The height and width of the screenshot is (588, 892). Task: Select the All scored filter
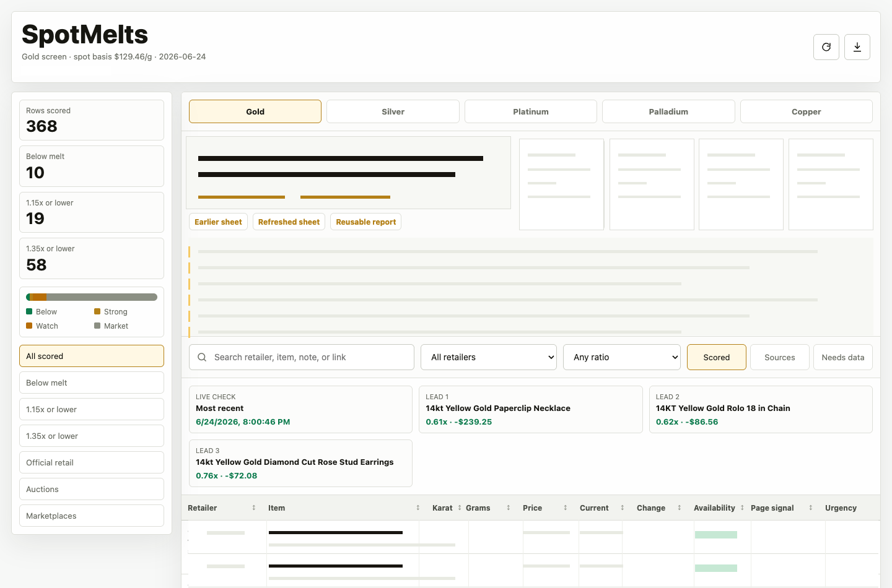(92, 356)
